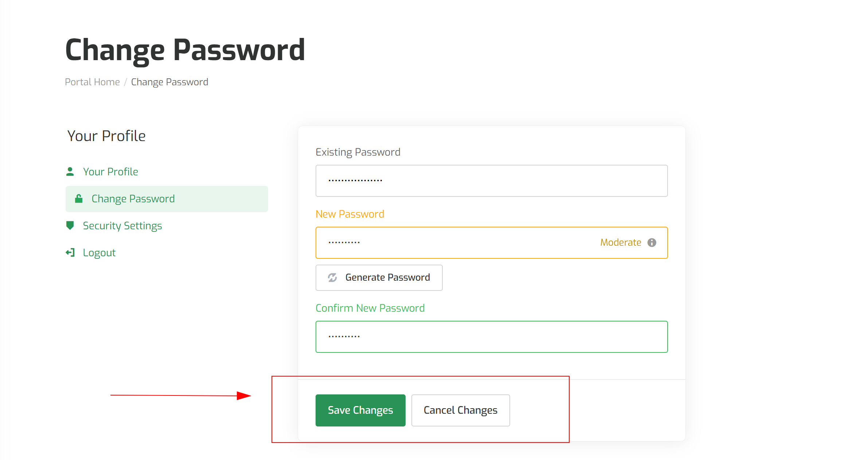
Task: Click the Moderate strength indicator label
Action: click(621, 243)
